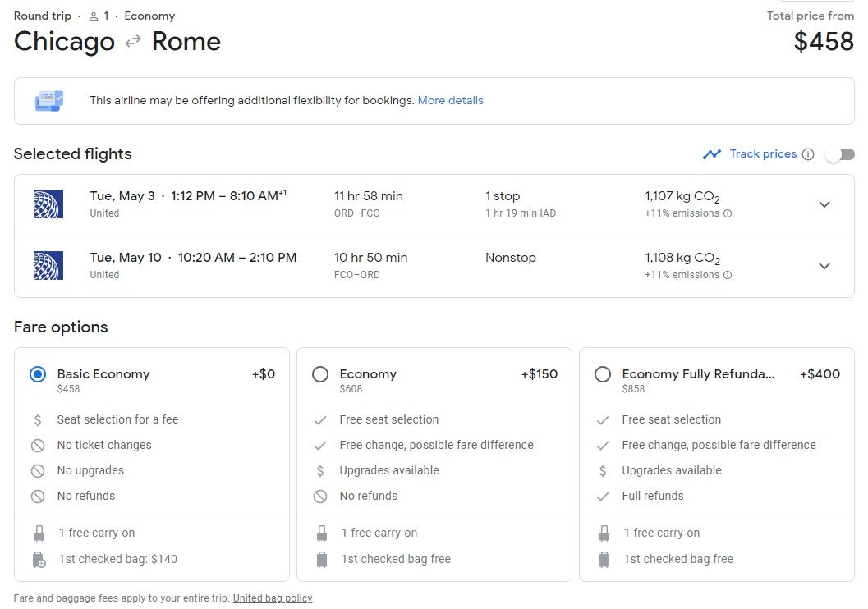Click the no refunds icon in Basic Economy
This screenshot has width=868, height=609.
(x=39, y=496)
